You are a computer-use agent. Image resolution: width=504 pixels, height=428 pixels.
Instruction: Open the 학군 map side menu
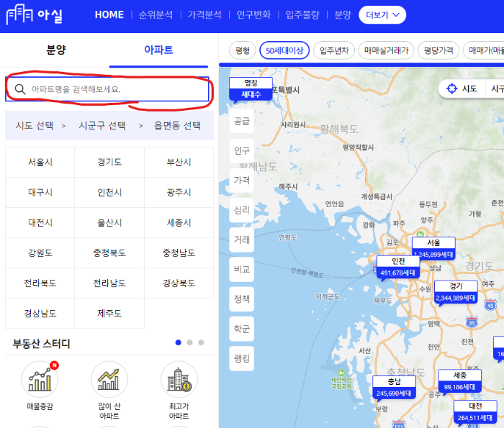click(241, 329)
